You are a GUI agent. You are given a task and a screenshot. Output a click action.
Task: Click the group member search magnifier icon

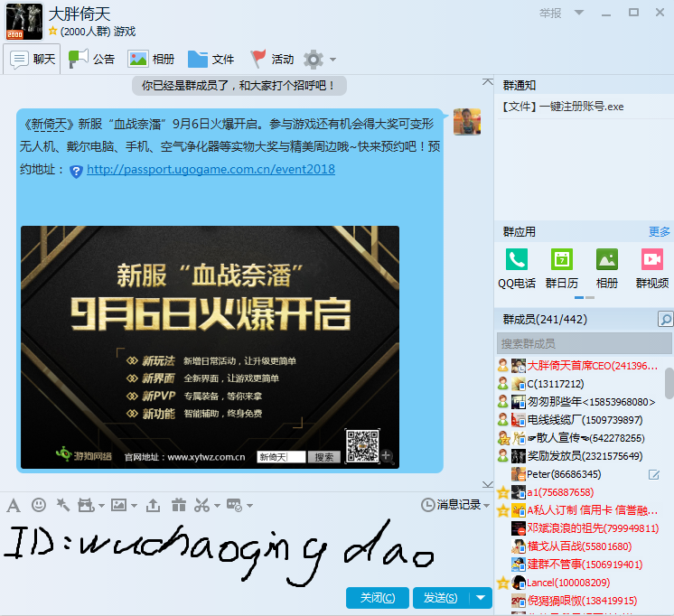click(665, 320)
